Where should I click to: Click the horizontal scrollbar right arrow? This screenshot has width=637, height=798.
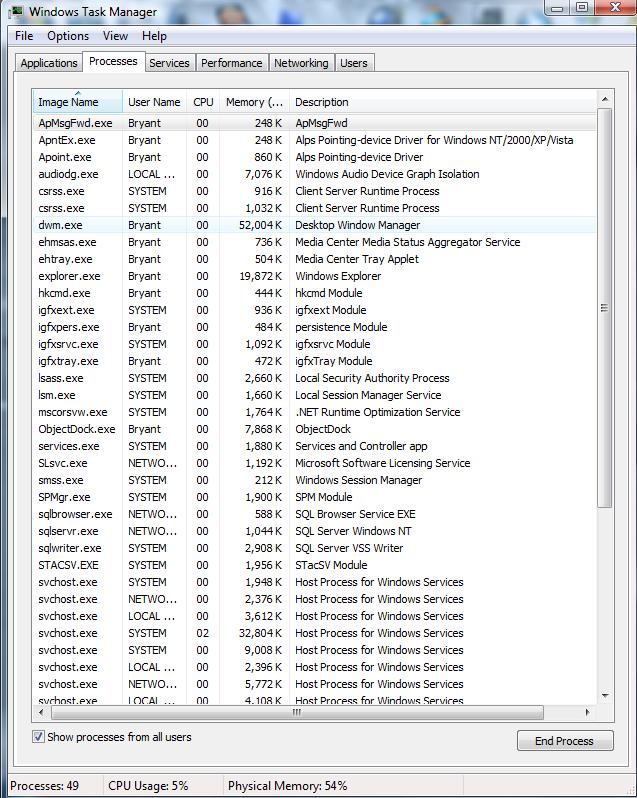click(588, 712)
